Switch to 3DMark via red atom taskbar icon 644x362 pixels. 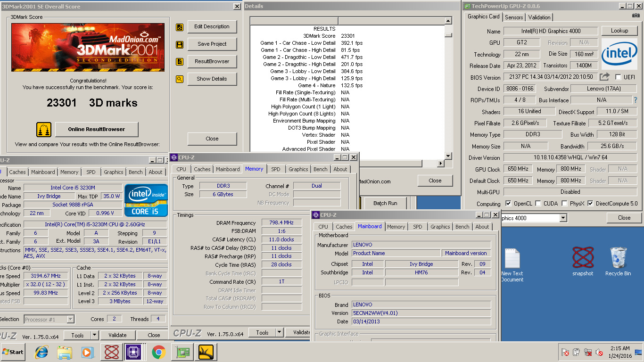click(x=112, y=352)
